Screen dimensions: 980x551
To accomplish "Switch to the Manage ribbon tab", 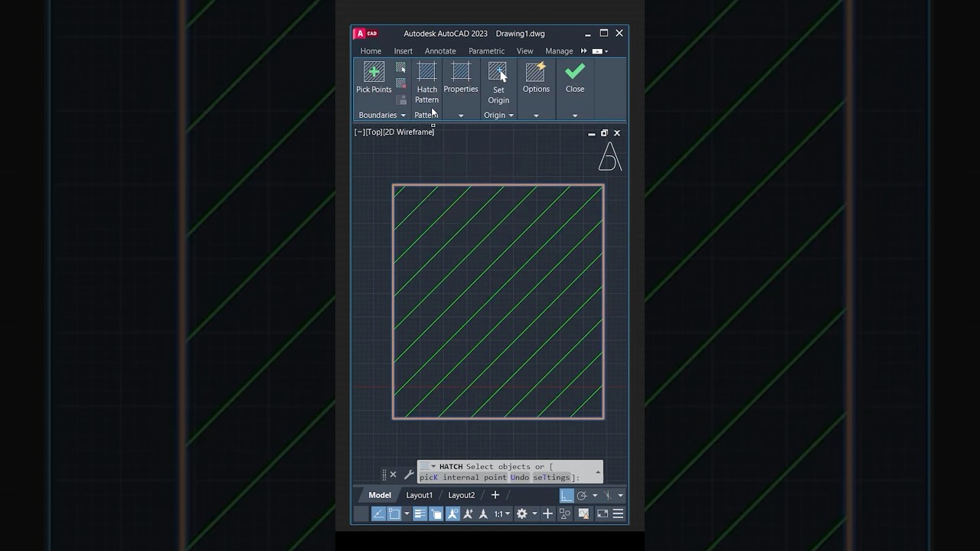I will [x=559, y=51].
